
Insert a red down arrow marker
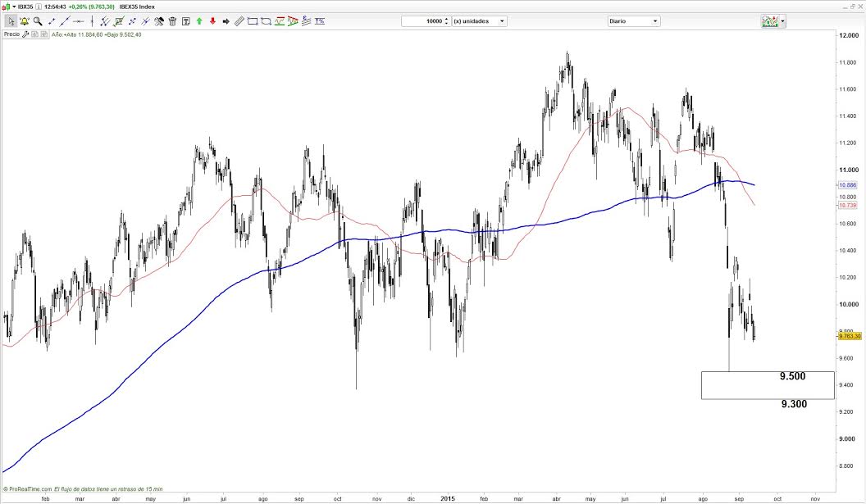coord(212,21)
